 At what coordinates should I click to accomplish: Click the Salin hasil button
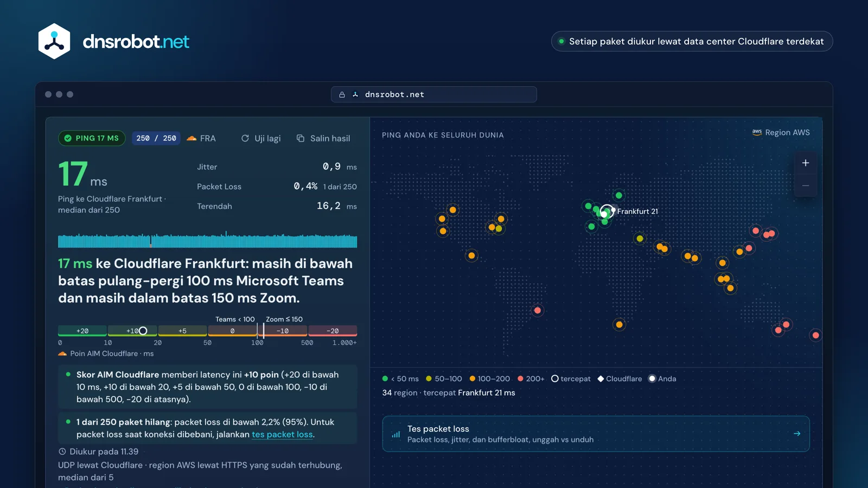[323, 138]
